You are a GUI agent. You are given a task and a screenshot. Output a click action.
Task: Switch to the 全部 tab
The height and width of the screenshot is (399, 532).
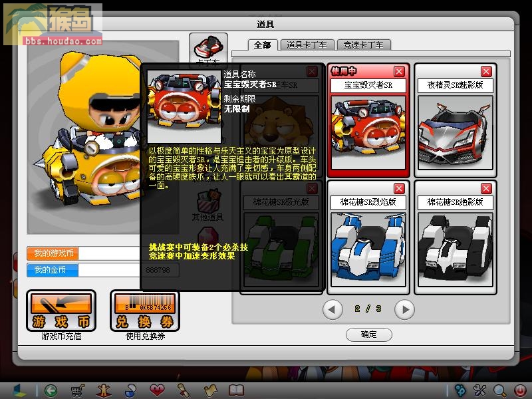click(262, 45)
